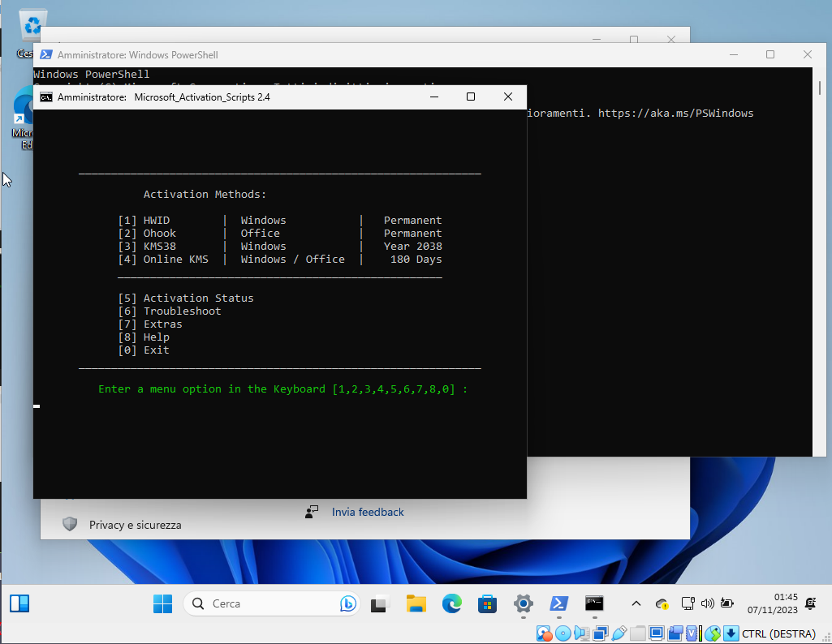Click VirtualBox keyboard capture arrow indicator
Image resolution: width=832 pixels, height=644 pixels.
[731, 633]
